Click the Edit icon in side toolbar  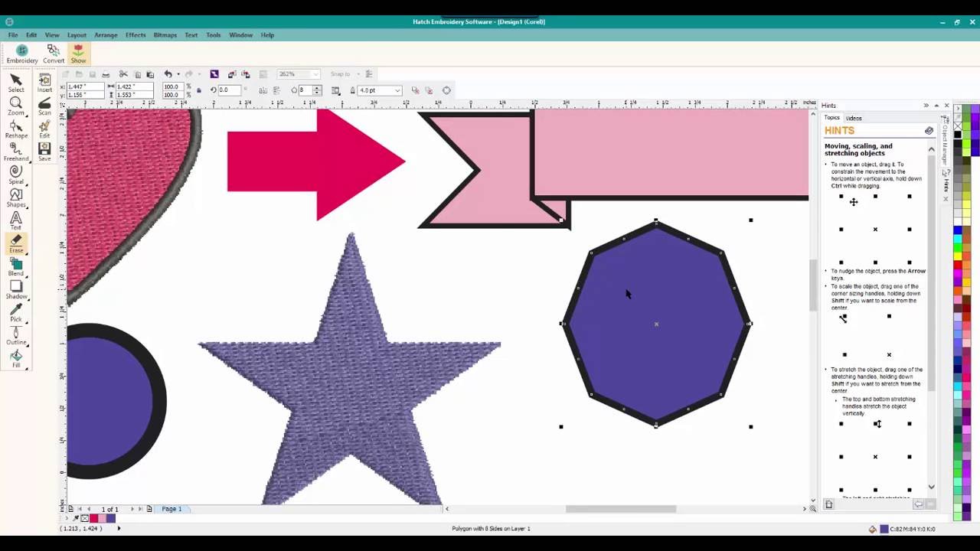pyautogui.click(x=44, y=129)
